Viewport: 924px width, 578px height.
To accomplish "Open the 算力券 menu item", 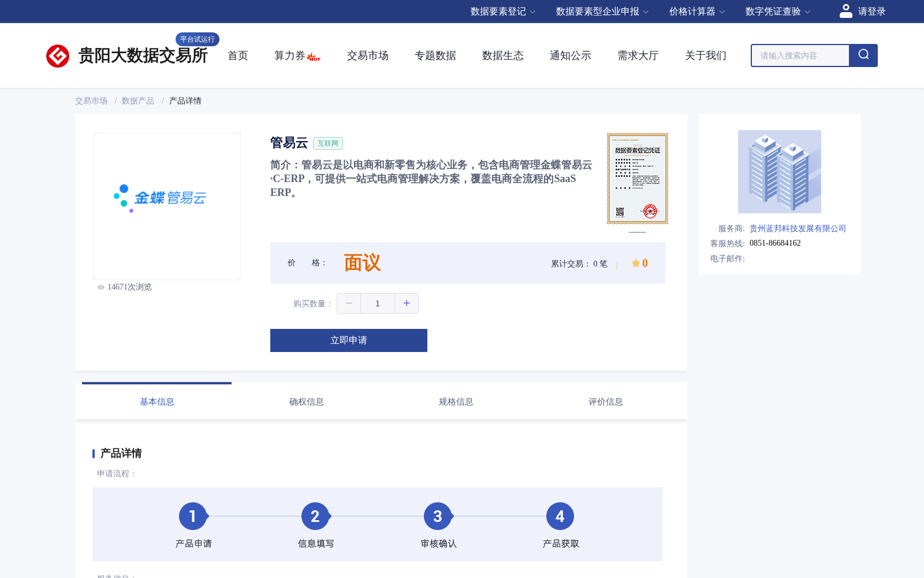I will pyautogui.click(x=290, y=55).
